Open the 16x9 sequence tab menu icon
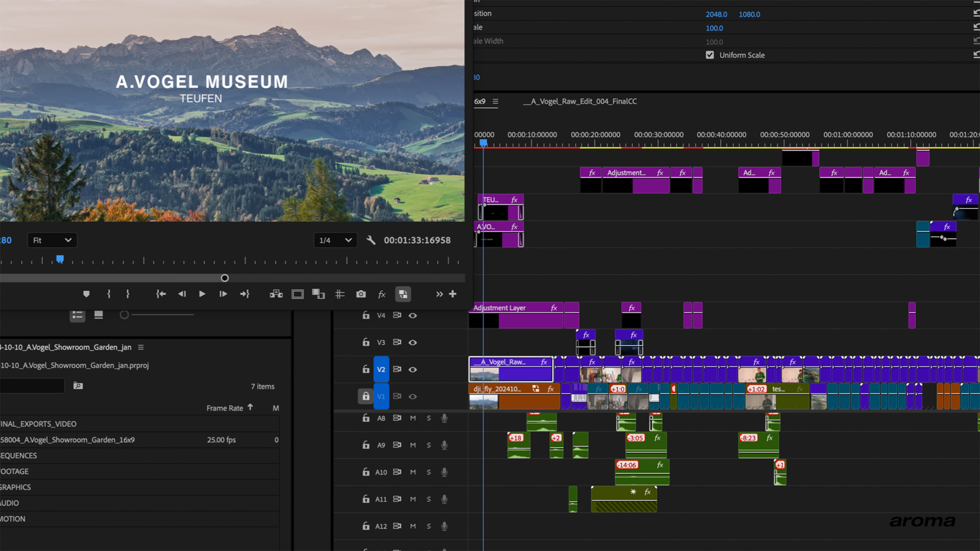980x551 pixels. point(495,101)
